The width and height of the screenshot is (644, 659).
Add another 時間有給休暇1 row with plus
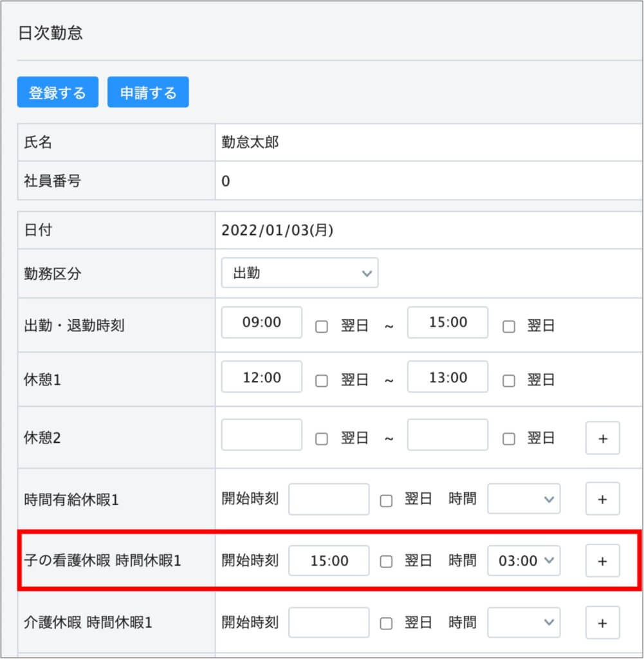pos(602,499)
